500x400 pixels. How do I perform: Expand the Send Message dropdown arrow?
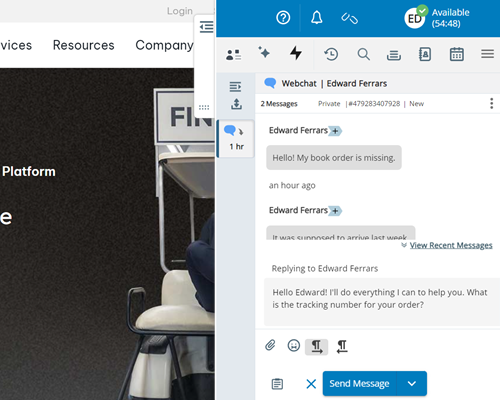pyautogui.click(x=412, y=383)
